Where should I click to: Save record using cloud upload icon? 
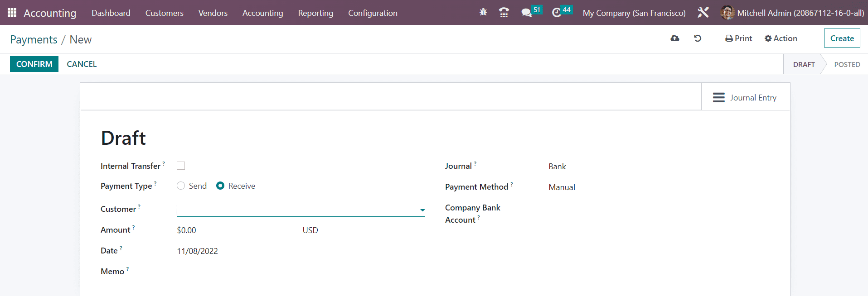[x=675, y=38]
